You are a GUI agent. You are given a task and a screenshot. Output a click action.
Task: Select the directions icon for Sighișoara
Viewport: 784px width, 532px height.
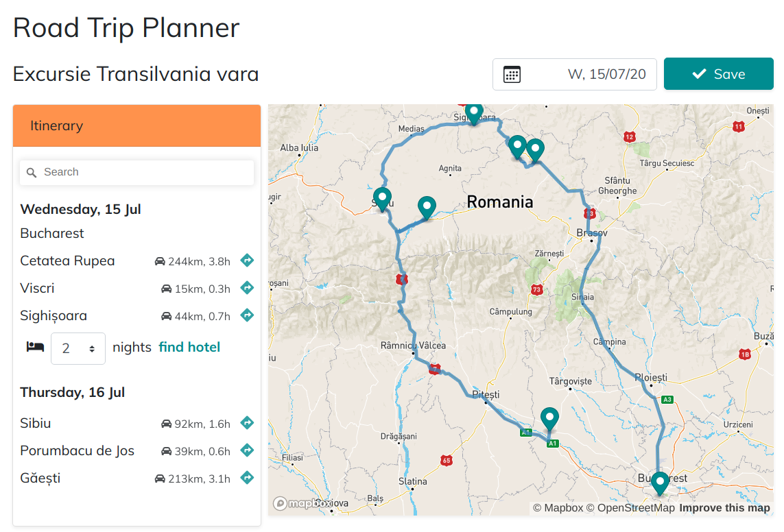247,315
